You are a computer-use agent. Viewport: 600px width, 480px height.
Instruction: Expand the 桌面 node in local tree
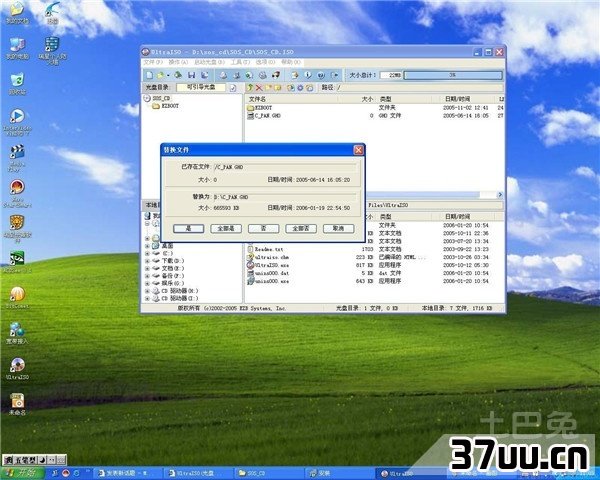(147, 246)
